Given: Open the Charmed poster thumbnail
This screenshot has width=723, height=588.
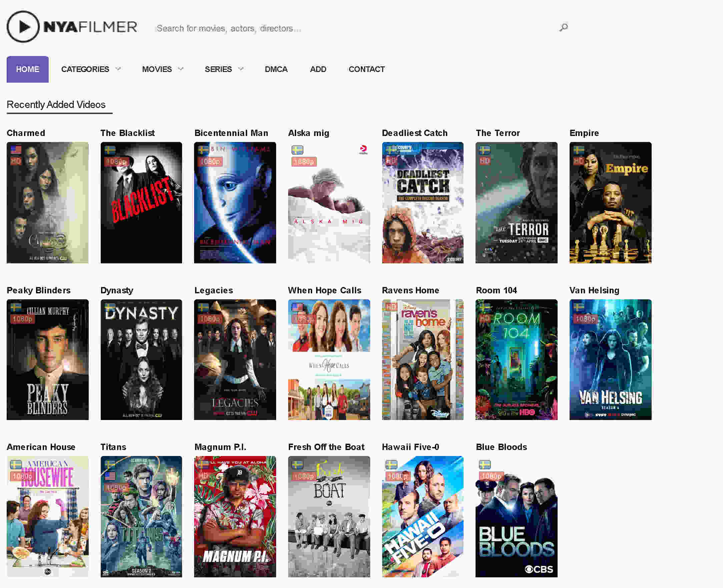Looking at the screenshot, I should (x=48, y=203).
